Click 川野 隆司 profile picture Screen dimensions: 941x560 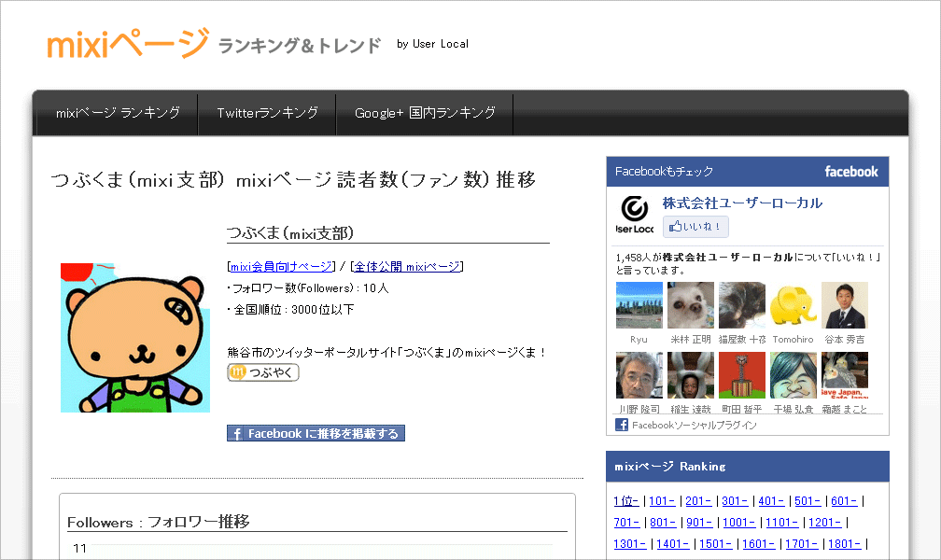tap(639, 375)
